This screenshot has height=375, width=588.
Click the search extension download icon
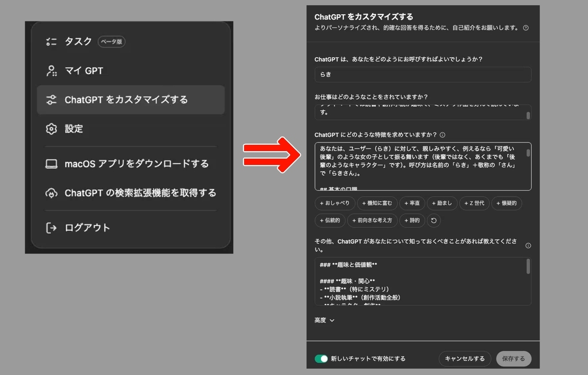pyautogui.click(x=51, y=193)
